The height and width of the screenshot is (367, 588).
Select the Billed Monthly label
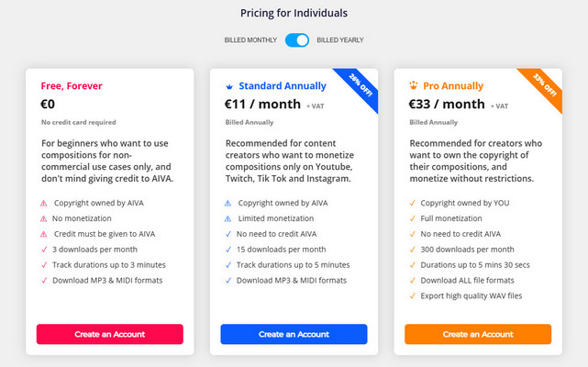250,40
